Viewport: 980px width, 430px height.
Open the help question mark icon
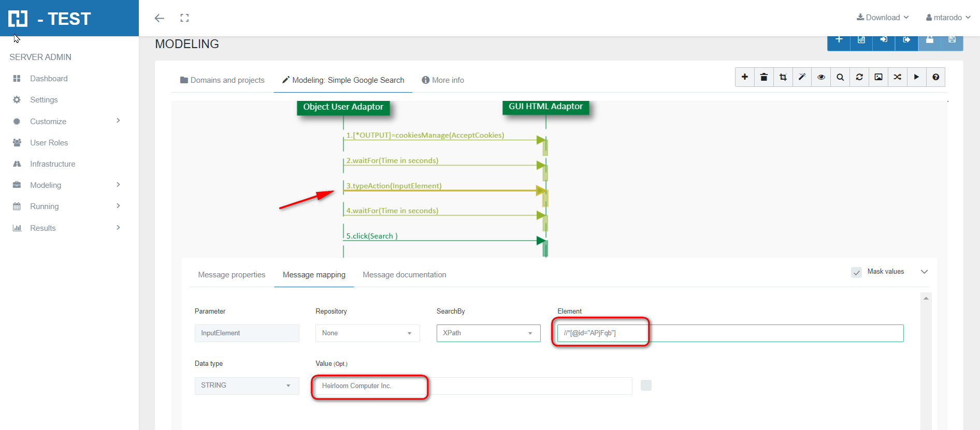[x=935, y=77]
